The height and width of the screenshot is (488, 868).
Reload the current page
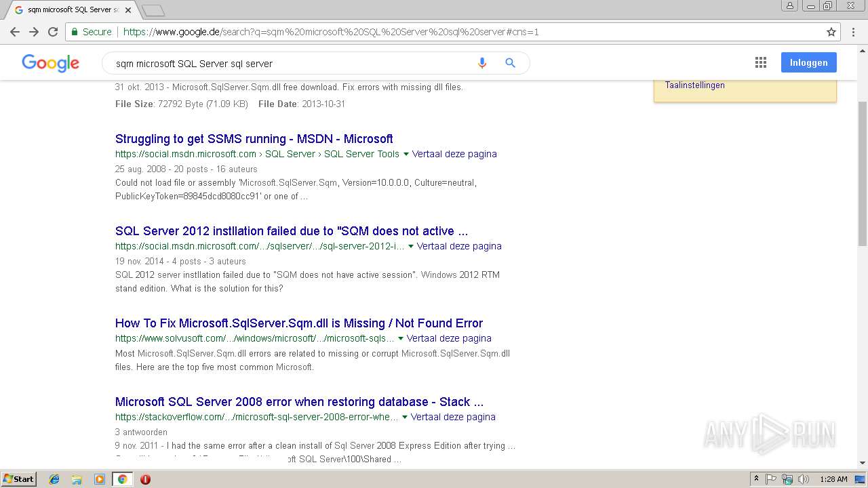tap(53, 32)
